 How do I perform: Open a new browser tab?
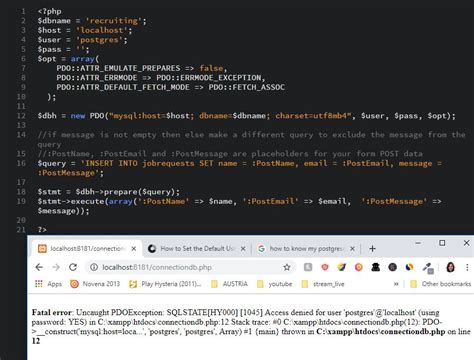[x=372, y=249]
